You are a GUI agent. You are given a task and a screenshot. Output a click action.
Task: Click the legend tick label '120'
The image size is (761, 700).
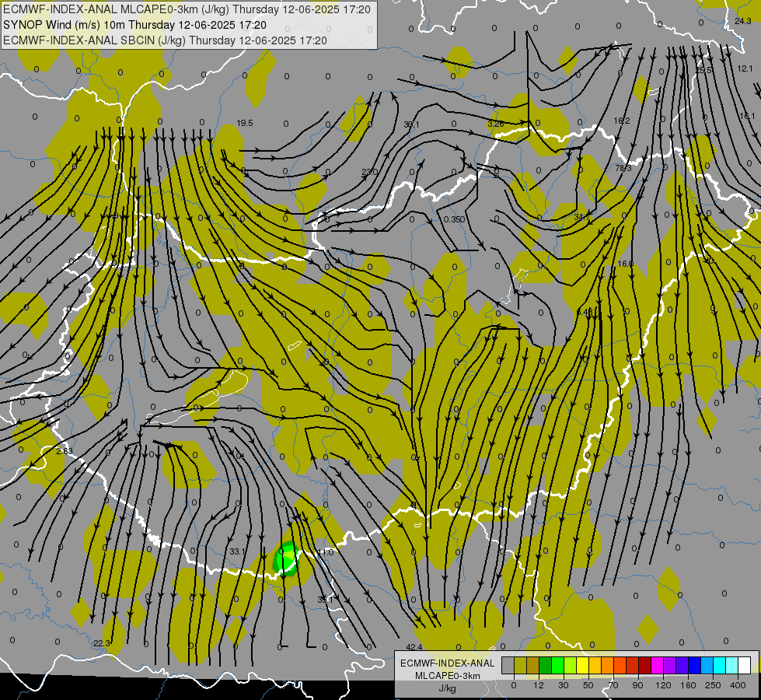[664, 685]
